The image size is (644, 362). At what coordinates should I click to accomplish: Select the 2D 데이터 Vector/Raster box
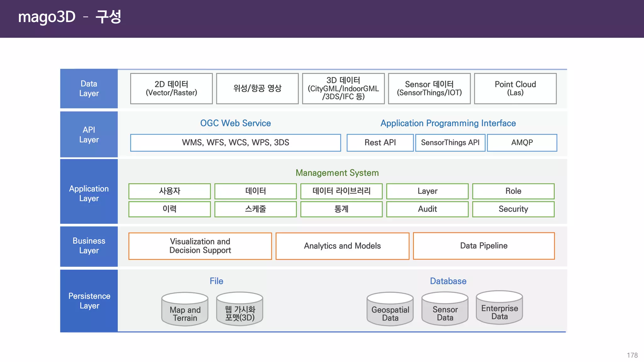click(171, 89)
